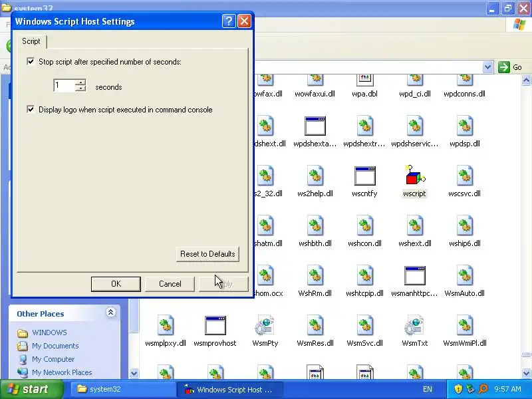
Task: Click the security shield tray icon
Action: 458,389
